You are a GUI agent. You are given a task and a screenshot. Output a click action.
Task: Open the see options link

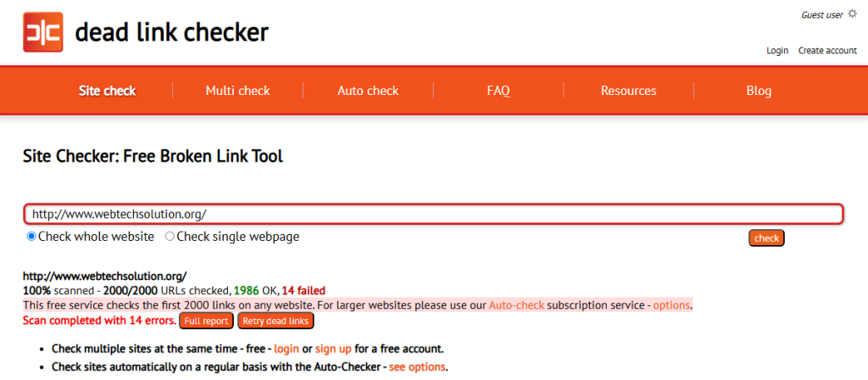[x=417, y=366]
